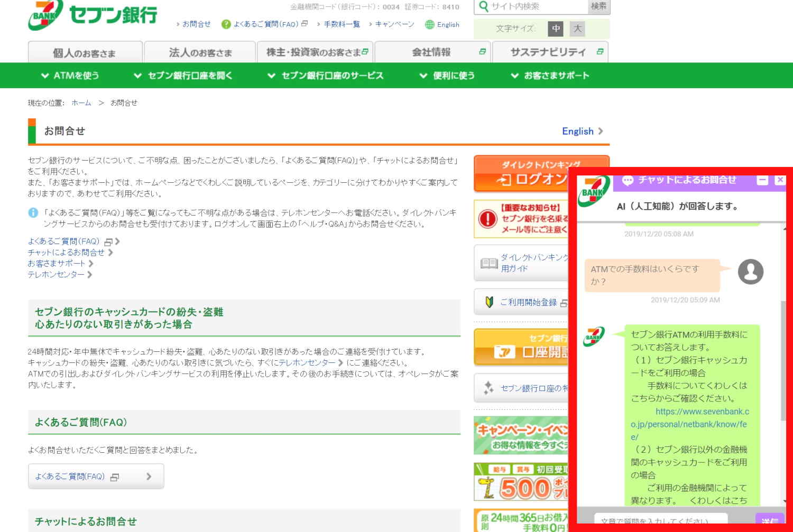Viewport: 793px width, 532px height.
Task: Open the サステナビリティ tab
Action: click(550, 52)
